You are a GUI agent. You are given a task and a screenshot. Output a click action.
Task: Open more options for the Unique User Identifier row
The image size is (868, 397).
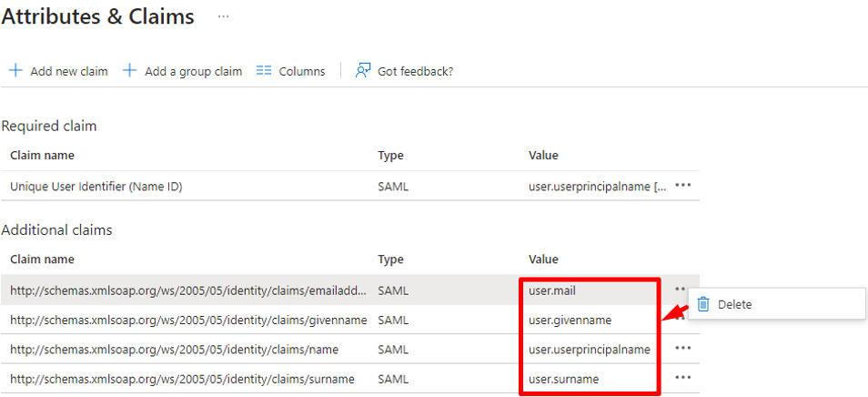(683, 185)
